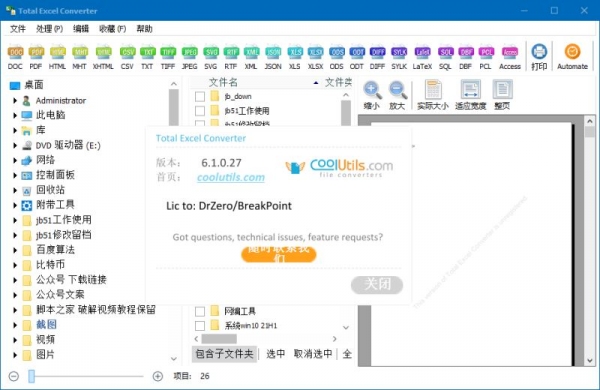Screen dimensions: 600x390
Task: Pick the SQL output icon
Action: (445, 57)
